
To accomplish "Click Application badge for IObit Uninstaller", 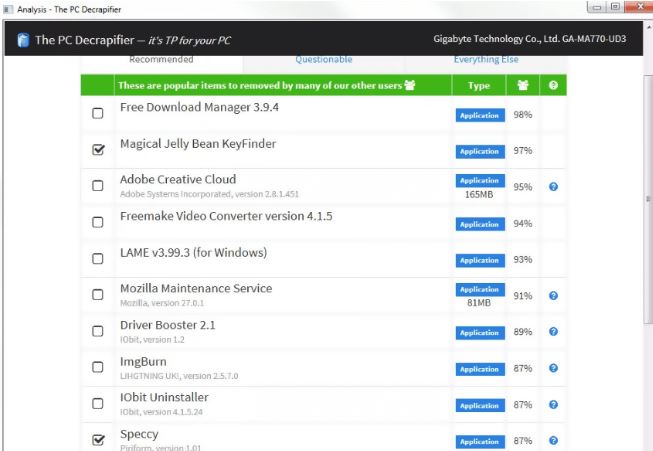I will pos(480,405).
